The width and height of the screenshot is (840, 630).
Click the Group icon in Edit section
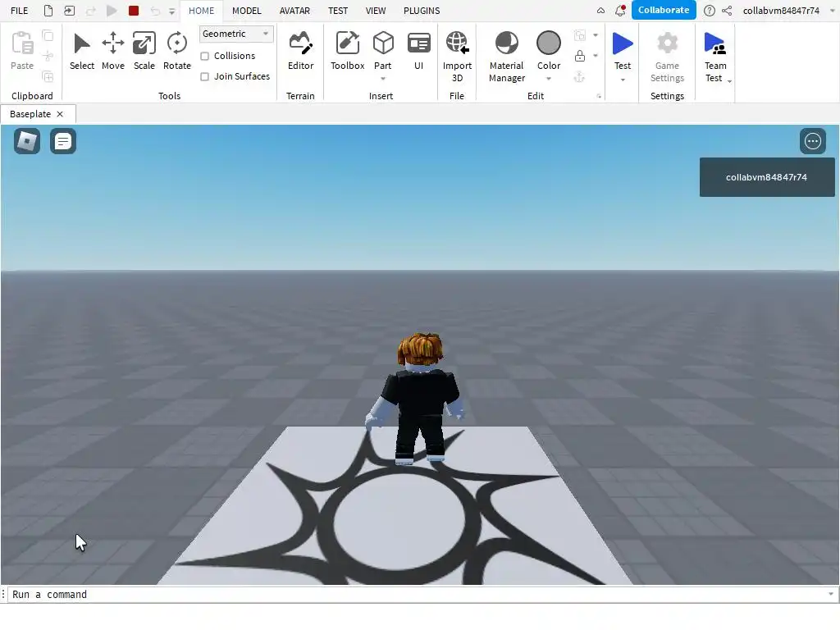coord(580,35)
